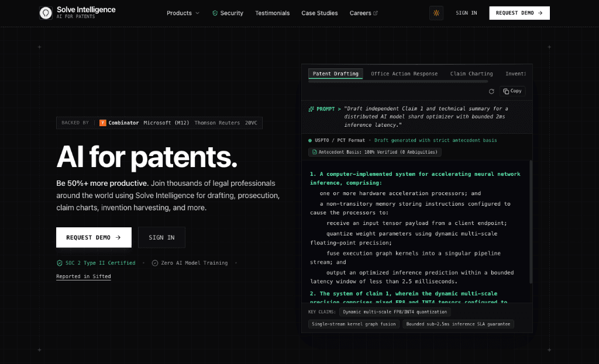Click the hero Request Demo button
Viewport: 599px width, 364px height.
click(94, 237)
